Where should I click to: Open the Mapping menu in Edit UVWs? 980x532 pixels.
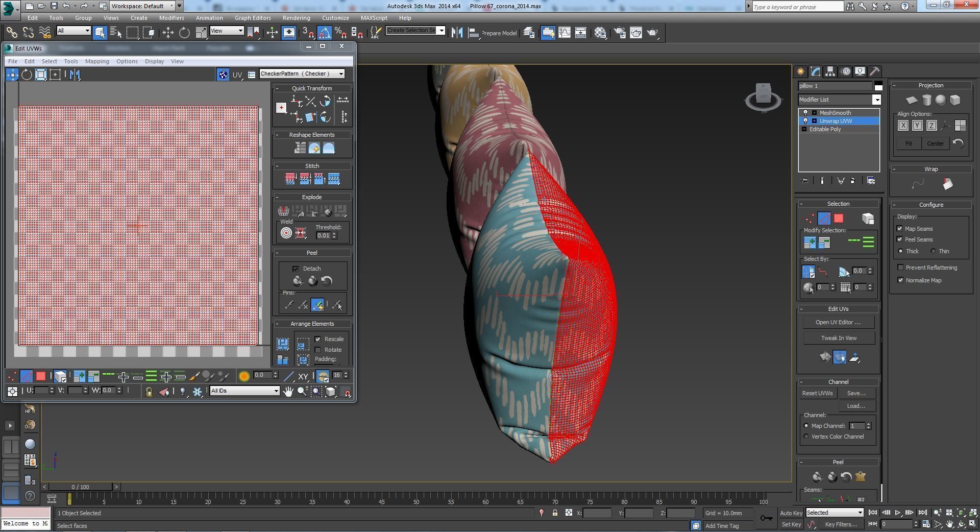click(97, 61)
